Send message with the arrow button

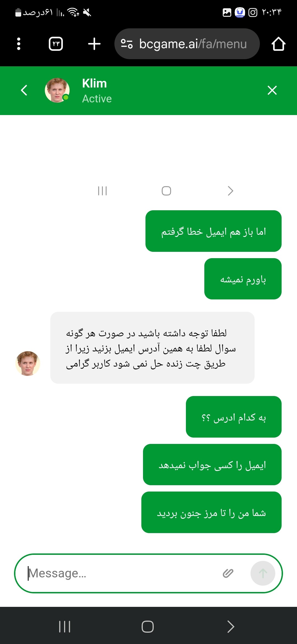pyautogui.click(x=263, y=573)
